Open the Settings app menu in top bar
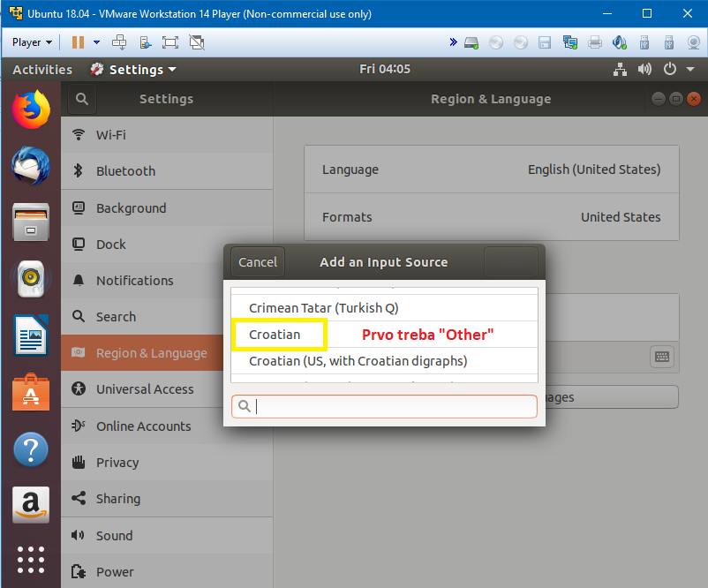 pos(133,70)
